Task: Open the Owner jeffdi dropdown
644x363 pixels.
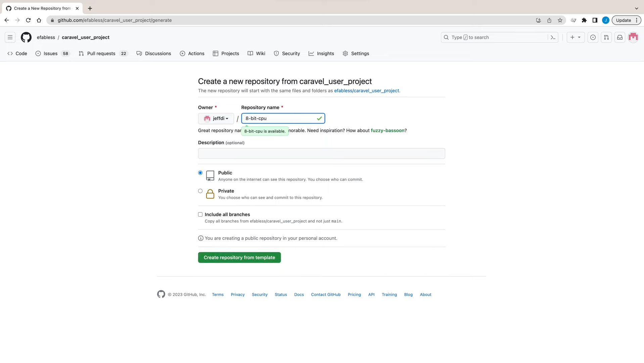Action: tap(216, 118)
